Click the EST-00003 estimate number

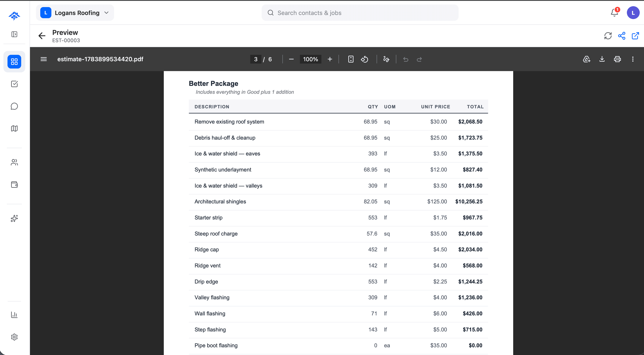tap(66, 40)
